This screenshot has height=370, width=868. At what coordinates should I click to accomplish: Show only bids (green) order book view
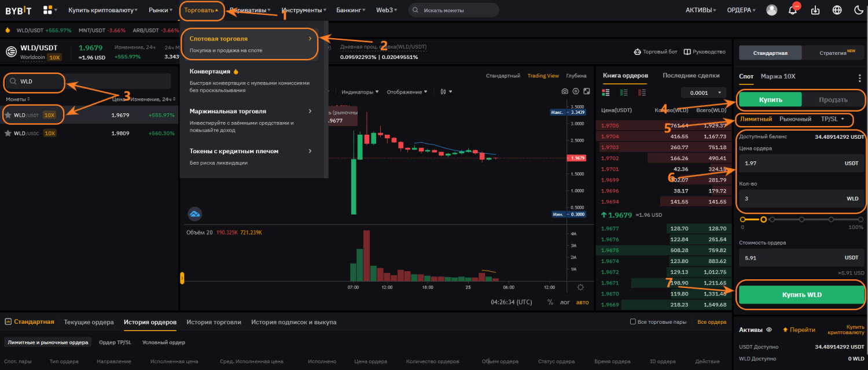[x=624, y=92]
